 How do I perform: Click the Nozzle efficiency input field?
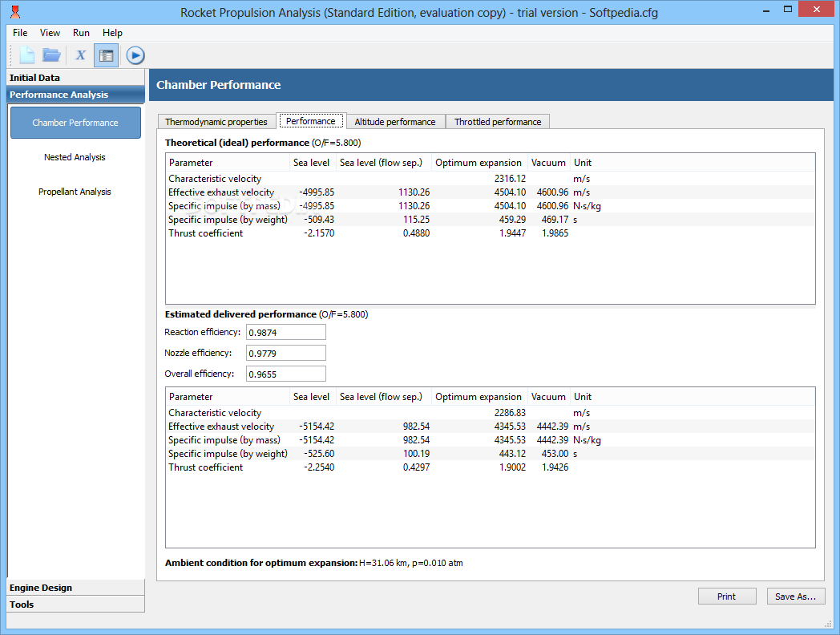coord(286,353)
